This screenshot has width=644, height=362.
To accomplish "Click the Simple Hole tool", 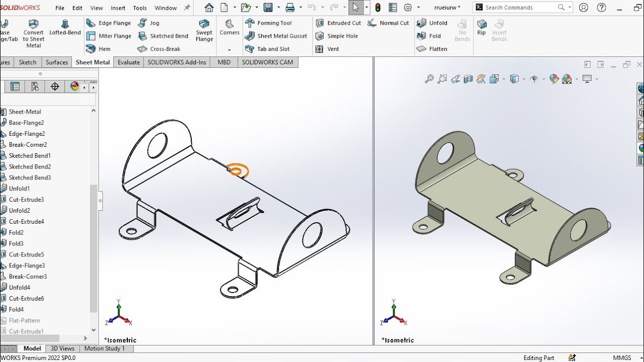I will click(337, 36).
